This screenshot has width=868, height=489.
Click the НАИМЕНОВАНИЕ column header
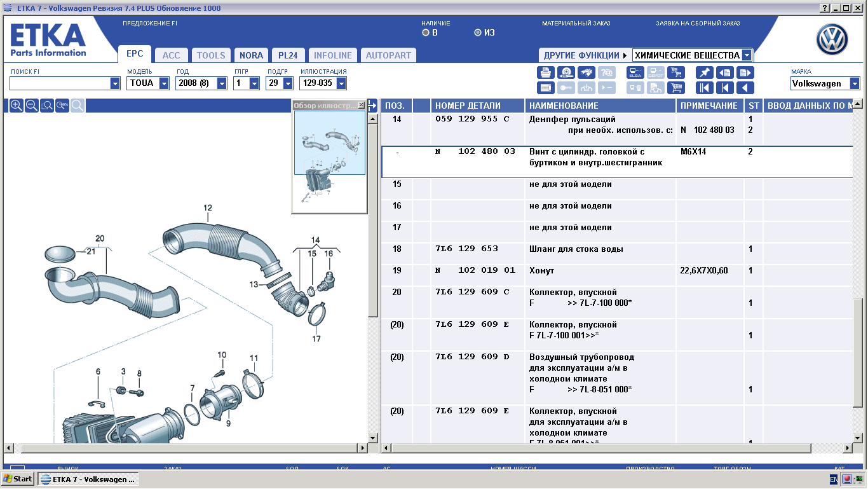click(x=600, y=106)
